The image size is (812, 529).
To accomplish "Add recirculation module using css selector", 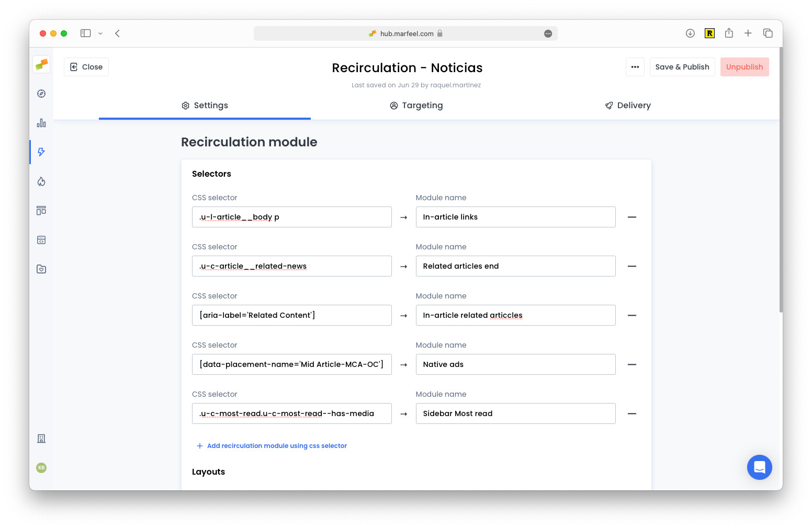I will [271, 445].
